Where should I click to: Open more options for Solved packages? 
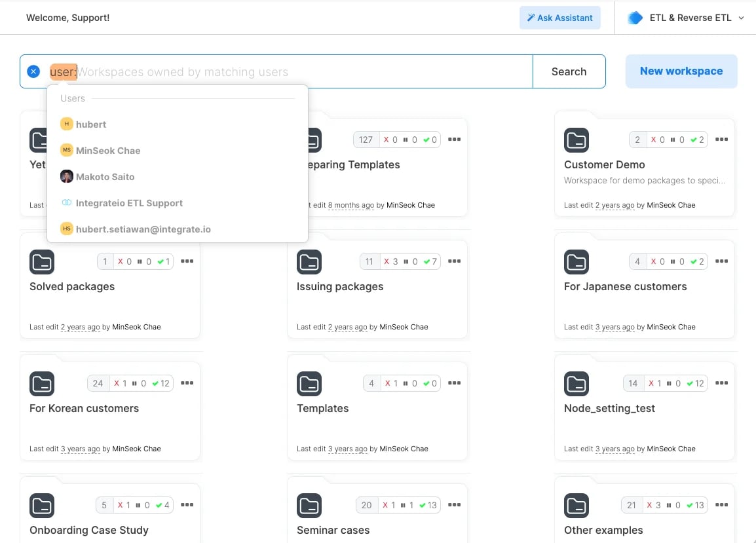187,261
